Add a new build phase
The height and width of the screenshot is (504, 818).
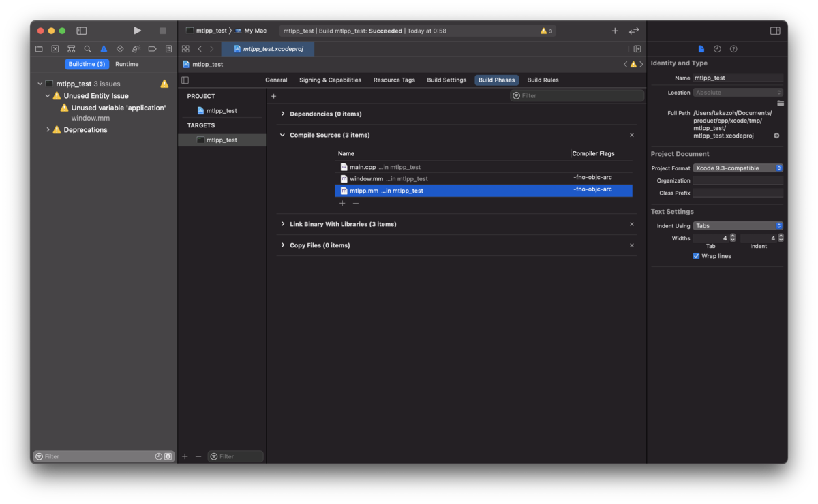[x=273, y=96]
